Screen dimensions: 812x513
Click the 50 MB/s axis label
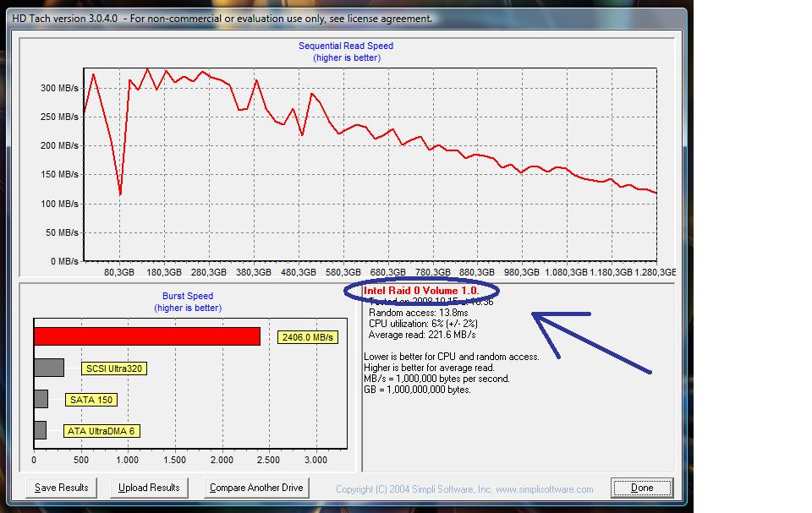pyautogui.click(x=62, y=232)
